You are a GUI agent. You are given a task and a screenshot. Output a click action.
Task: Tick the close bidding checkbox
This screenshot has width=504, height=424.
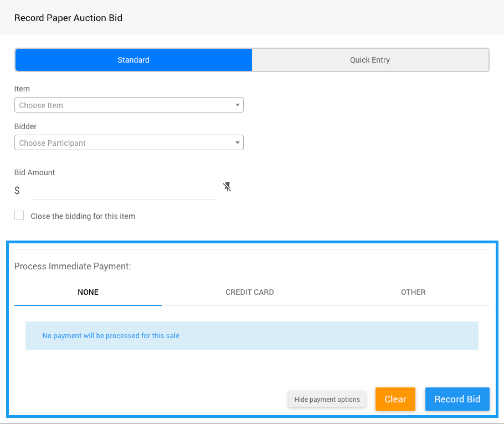click(x=19, y=216)
